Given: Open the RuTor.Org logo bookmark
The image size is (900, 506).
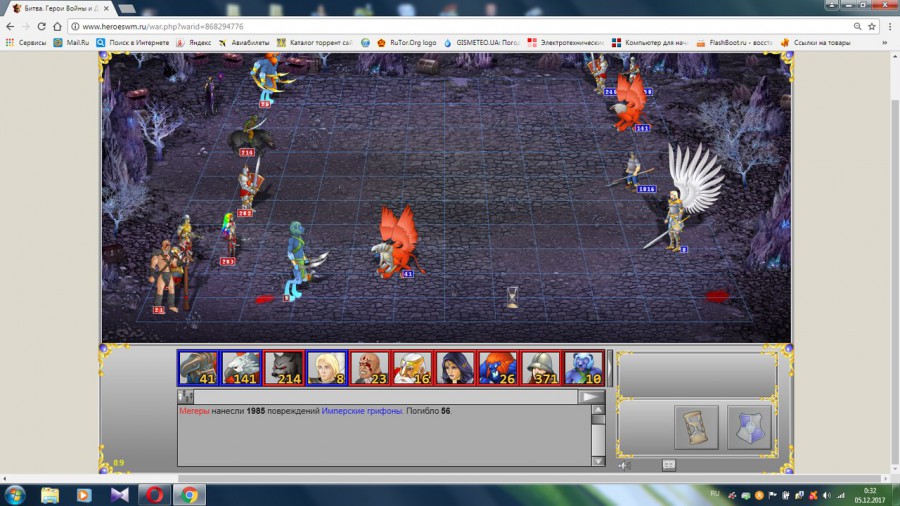Looking at the screenshot, I should click(406, 42).
